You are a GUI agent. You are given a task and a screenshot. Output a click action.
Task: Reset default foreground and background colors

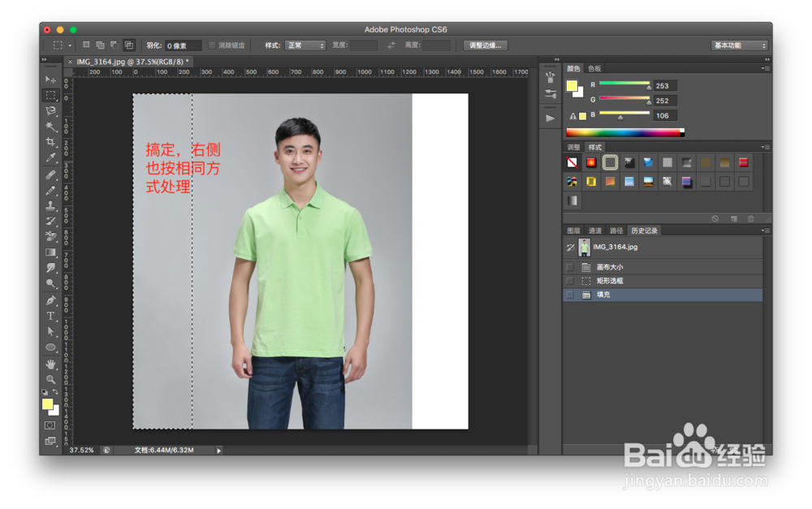(x=45, y=392)
